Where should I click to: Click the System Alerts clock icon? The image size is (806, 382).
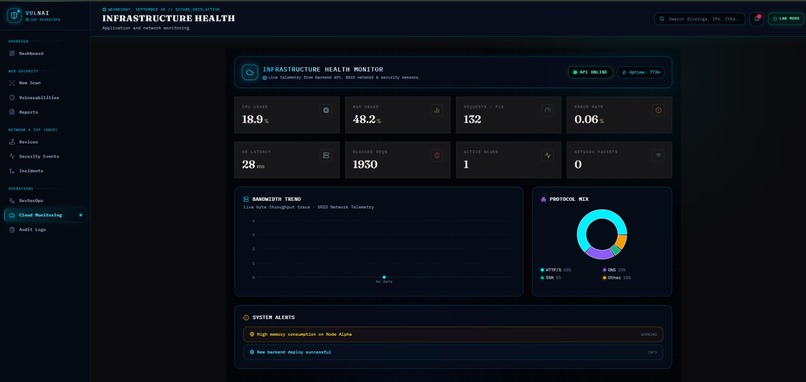(x=246, y=318)
